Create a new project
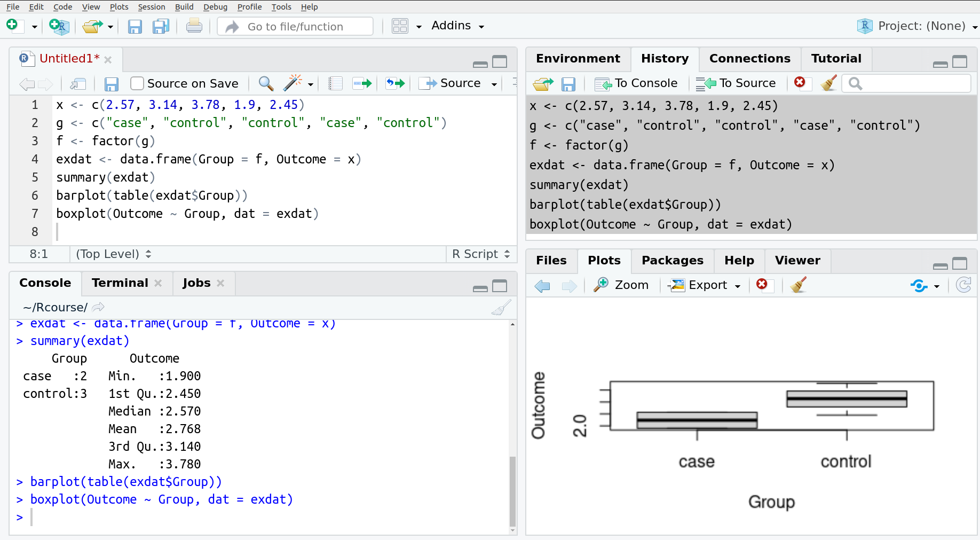The image size is (980, 540). [59, 26]
